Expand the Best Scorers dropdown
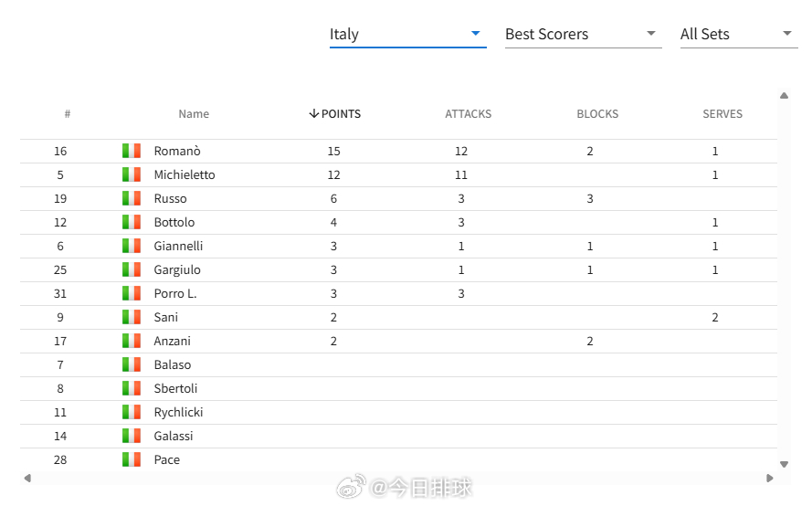This screenshot has height=506, width=812. [583, 34]
